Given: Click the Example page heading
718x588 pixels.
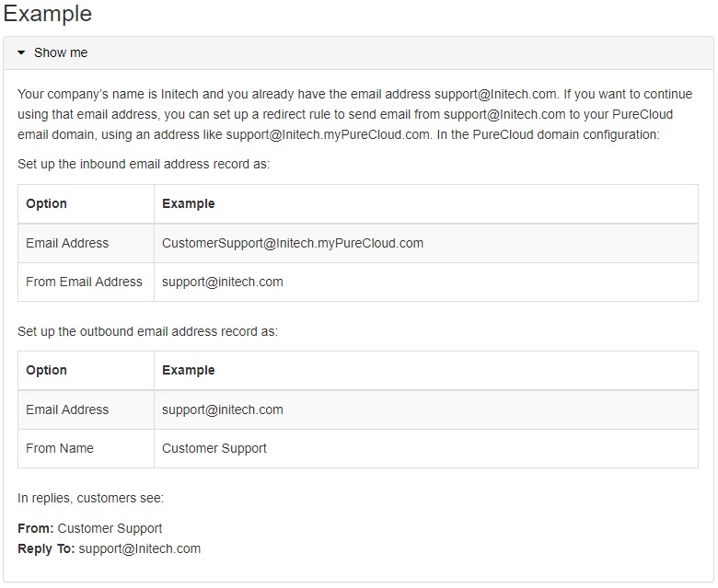Looking at the screenshot, I should (x=48, y=14).
